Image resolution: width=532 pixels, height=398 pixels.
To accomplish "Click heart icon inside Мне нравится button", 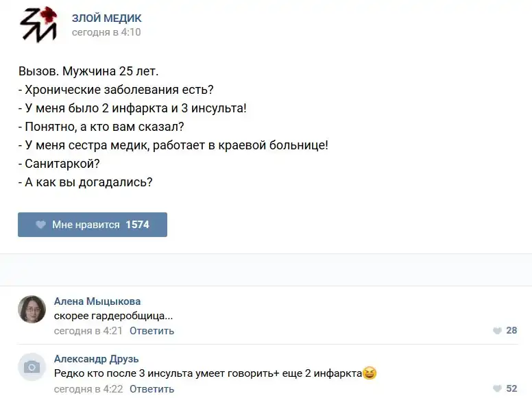I will (x=40, y=225).
